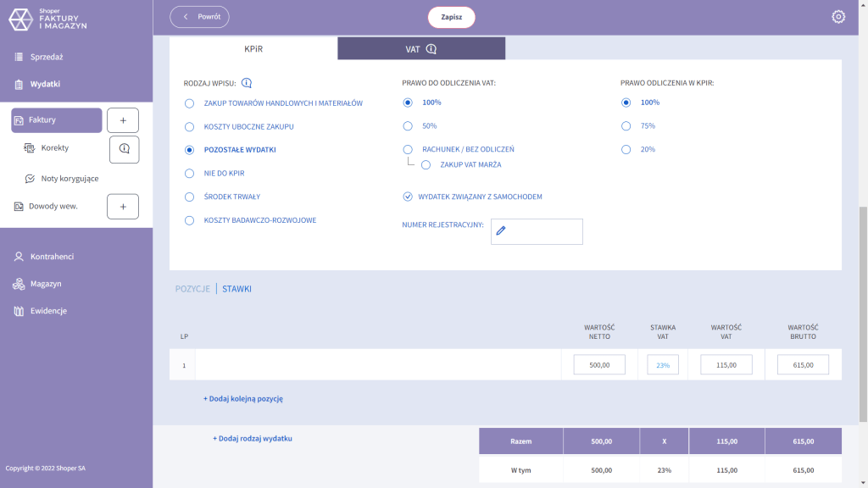Image resolution: width=868 pixels, height=488 pixels.
Task: Select Zakup towarów handlowych i materiałów option
Action: tap(189, 103)
